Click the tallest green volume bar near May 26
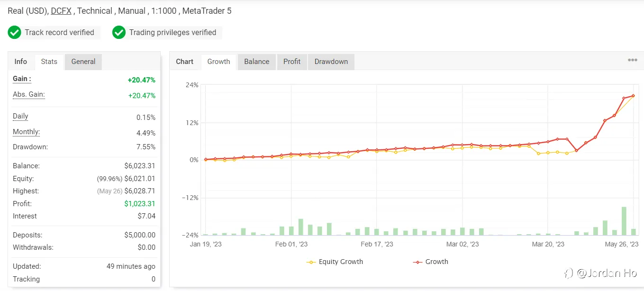This screenshot has height=291, width=644. [x=624, y=221]
